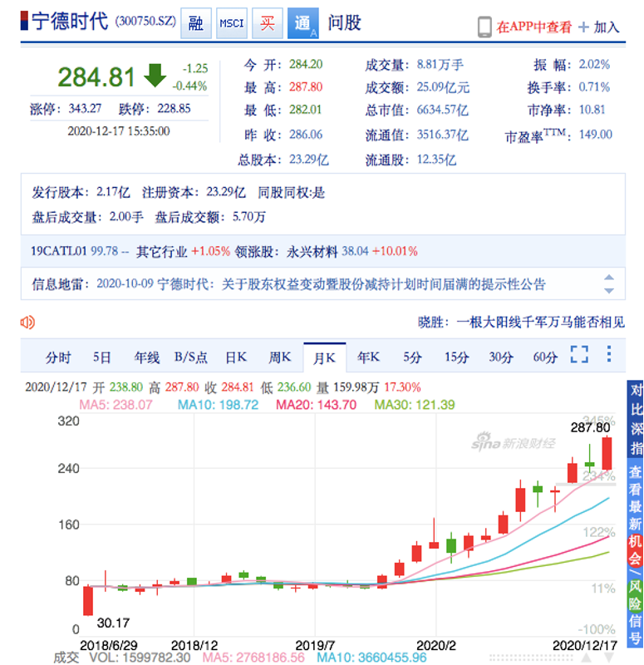Switch to 日K chart tab

[x=236, y=357]
